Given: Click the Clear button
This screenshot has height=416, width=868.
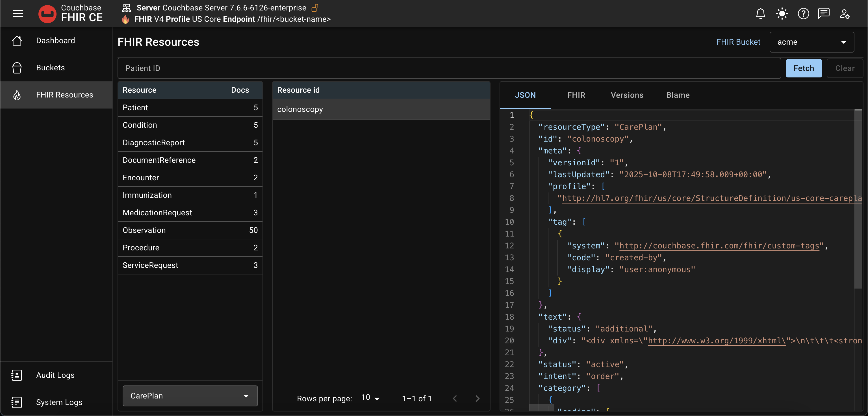Looking at the screenshot, I should 845,68.
